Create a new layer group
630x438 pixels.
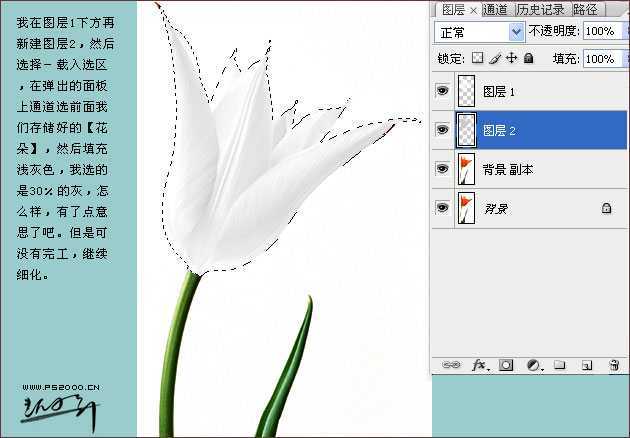point(560,365)
